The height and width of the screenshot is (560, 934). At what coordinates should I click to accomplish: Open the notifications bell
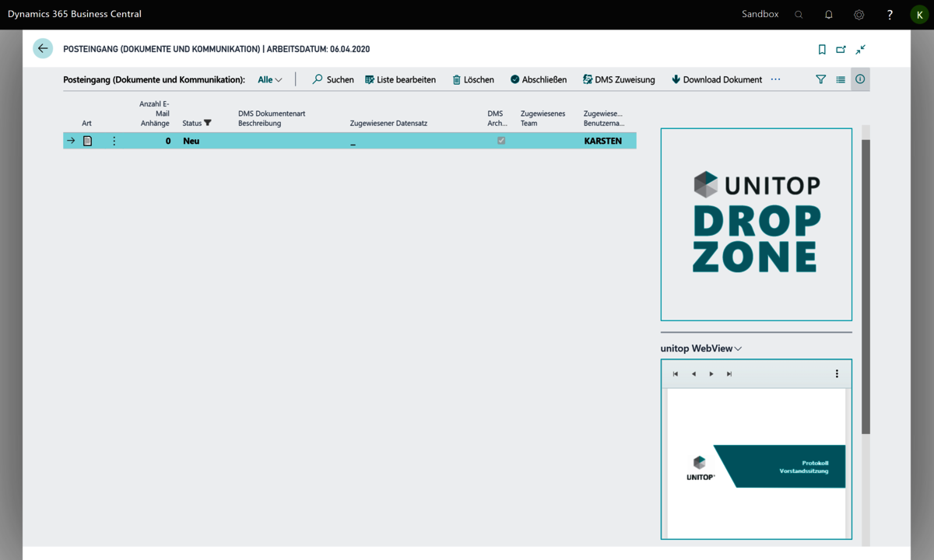(x=828, y=14)
